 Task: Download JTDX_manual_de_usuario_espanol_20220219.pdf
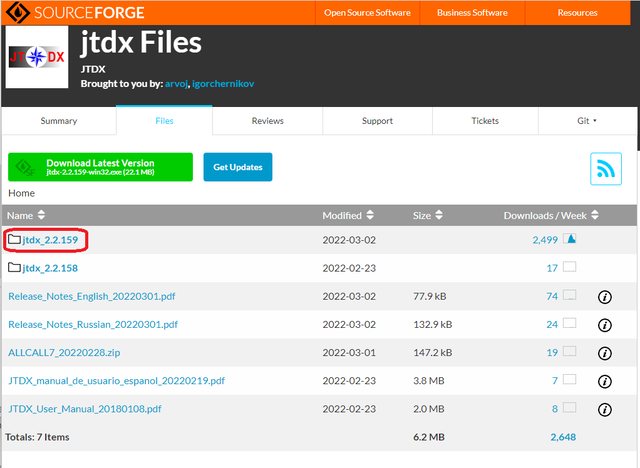coord(117,381)
